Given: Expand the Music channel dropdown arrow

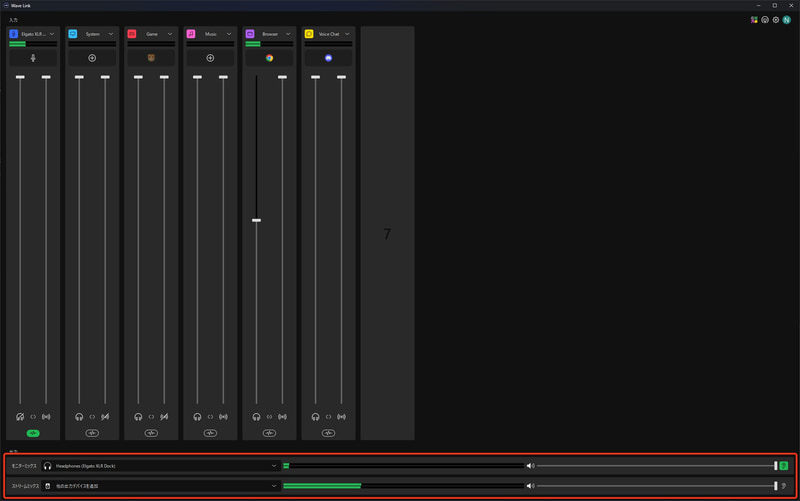Looking at the screenshot, I should tap(229, 34).
